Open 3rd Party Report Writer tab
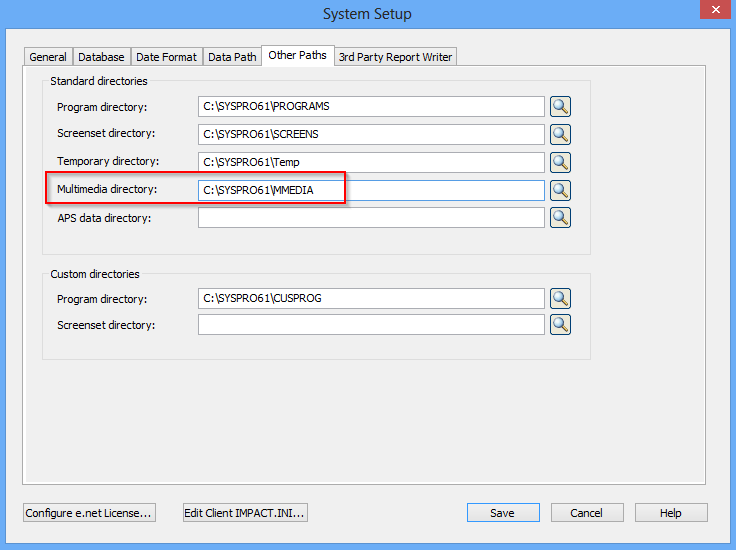 pos(395,57)
